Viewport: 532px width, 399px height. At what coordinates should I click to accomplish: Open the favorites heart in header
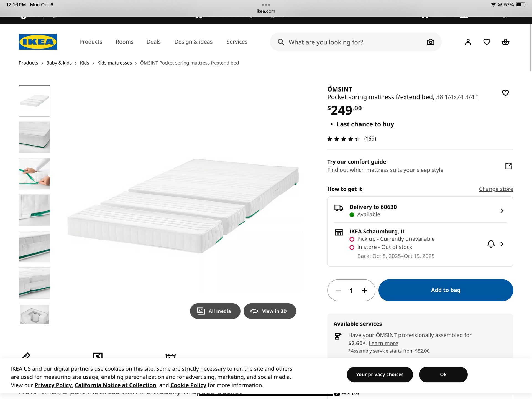pos(487,42)
